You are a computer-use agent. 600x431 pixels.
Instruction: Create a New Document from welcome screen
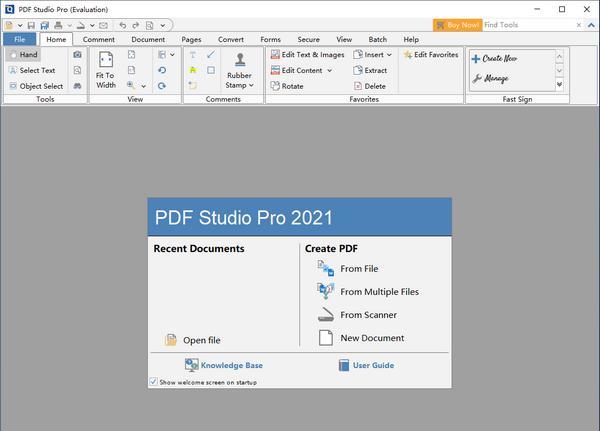[361, 338]
